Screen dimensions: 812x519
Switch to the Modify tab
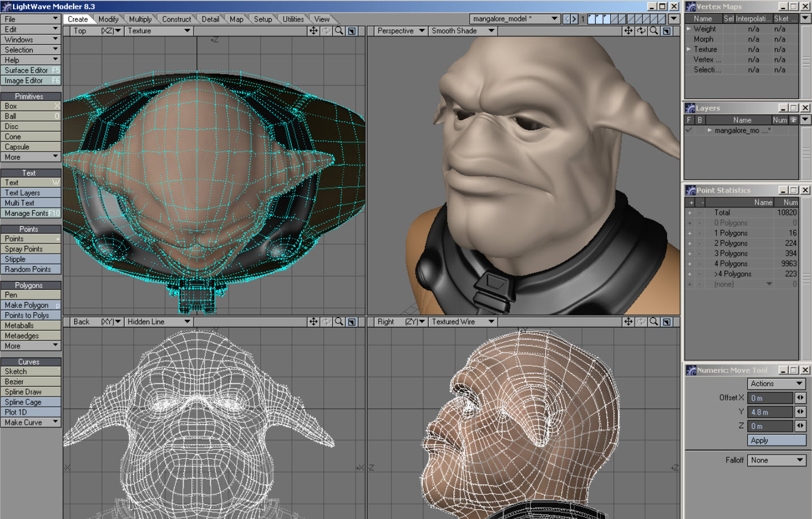click(108, 19)
